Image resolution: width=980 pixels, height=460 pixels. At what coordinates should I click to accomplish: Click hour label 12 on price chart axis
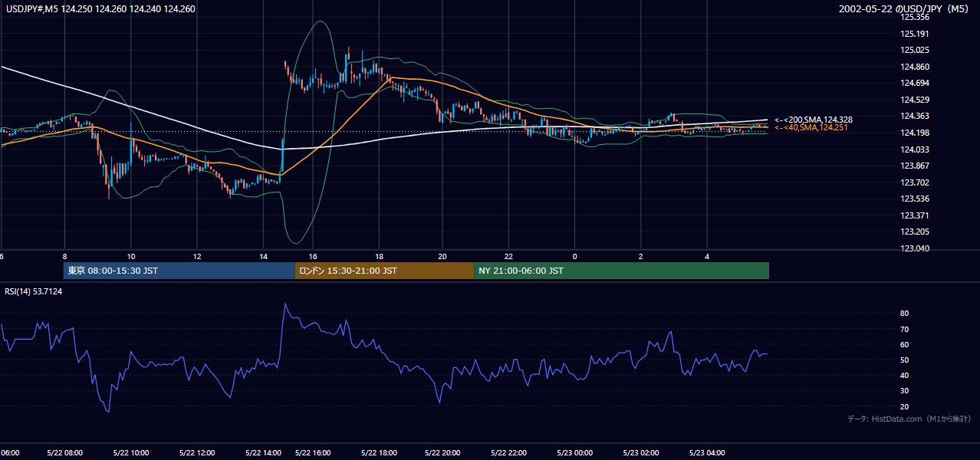[197, 256]
